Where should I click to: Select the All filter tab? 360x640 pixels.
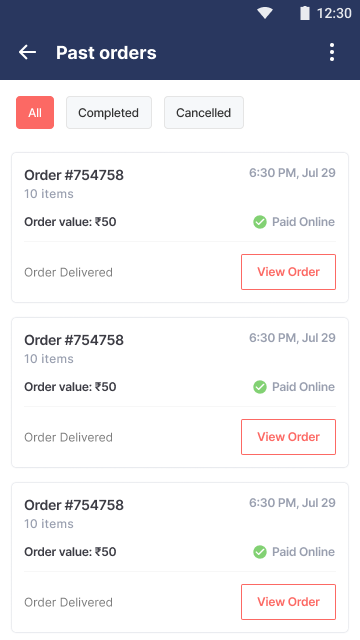click(x=35, y=113)
